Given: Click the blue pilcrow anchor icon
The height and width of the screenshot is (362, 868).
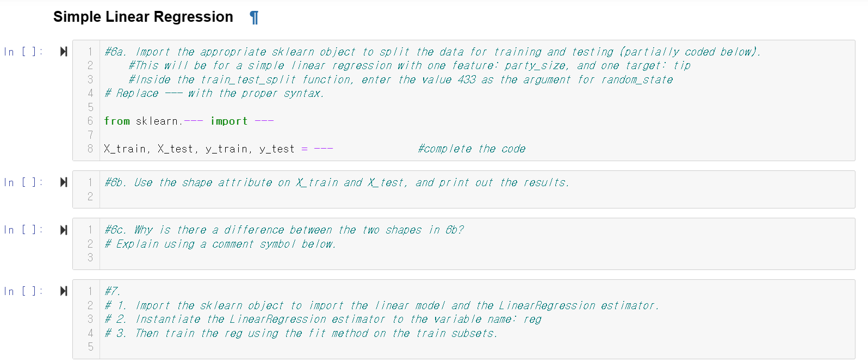Looking at the screenshot, I should tap(253, 17).
